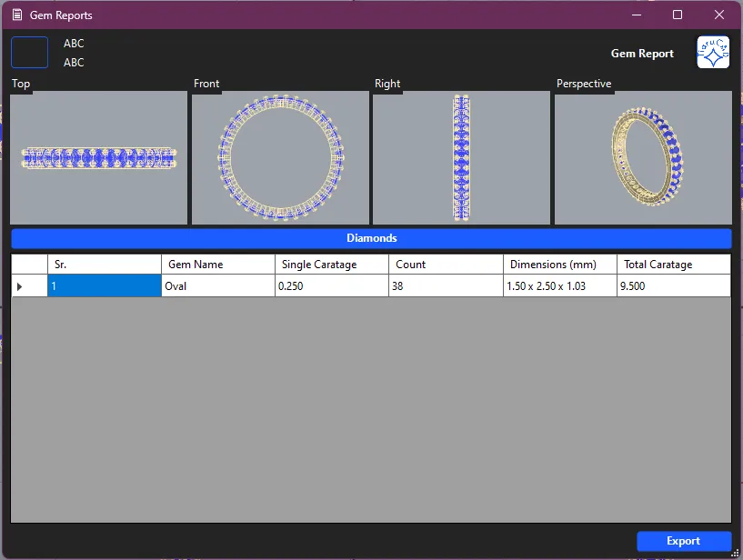Click the empty logo box beside ABC
Viewport: 743px width, 560px height.
point(29,53)
